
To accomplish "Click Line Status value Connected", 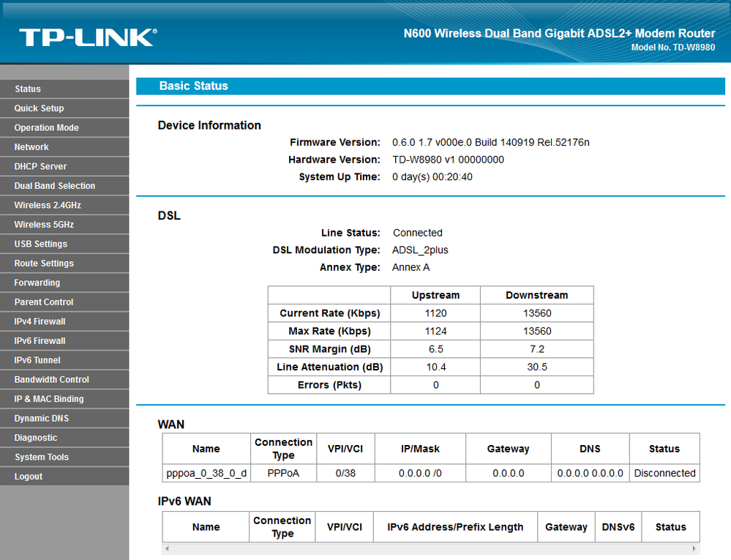I will pyautogui.click(x=418, y=233).
